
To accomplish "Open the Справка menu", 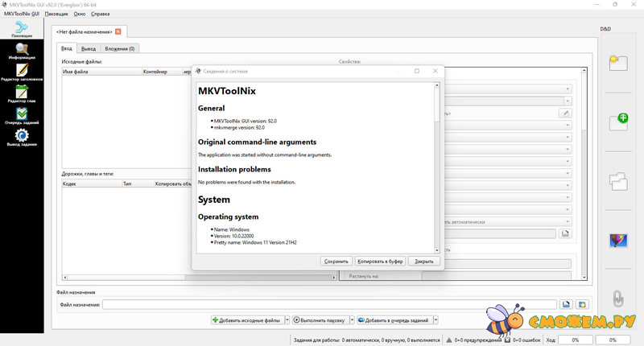I will tap(100, 14).
